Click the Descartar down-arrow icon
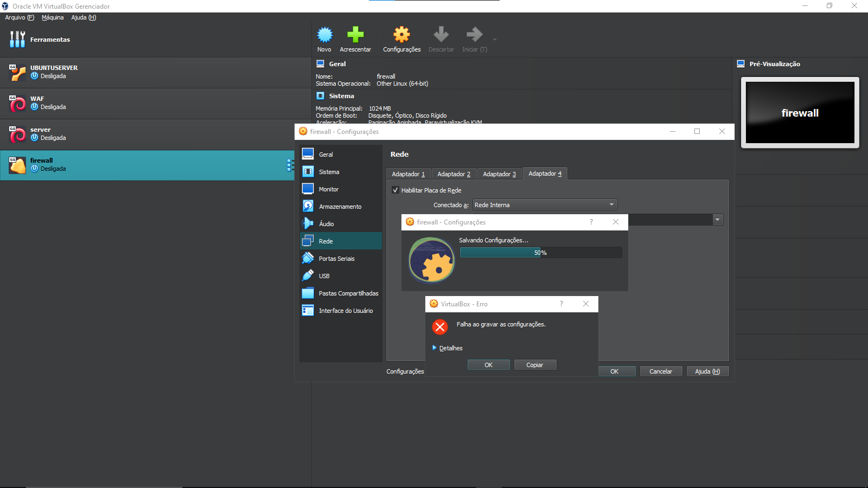 441,35
